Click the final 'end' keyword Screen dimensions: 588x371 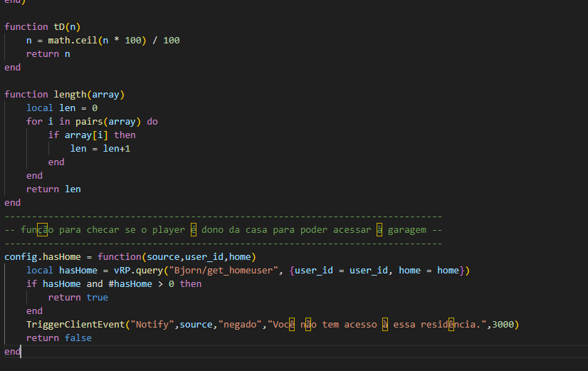coord(12,352)
